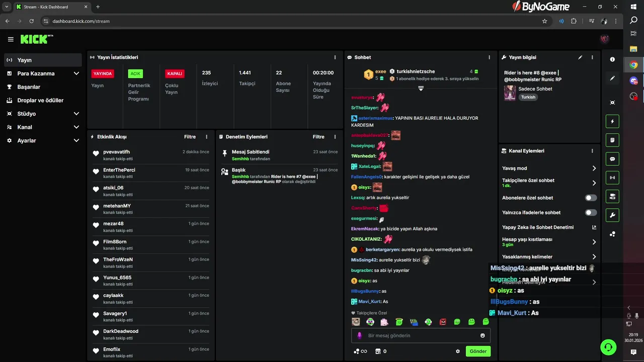644x362 pixels.
Task: Click the screen capture icon in the right sidebar
Action: tap(612, 103)
